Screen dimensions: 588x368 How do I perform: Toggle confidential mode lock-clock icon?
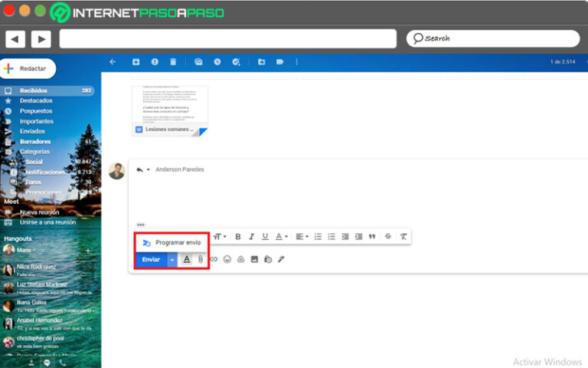click(x=268, y=259)
